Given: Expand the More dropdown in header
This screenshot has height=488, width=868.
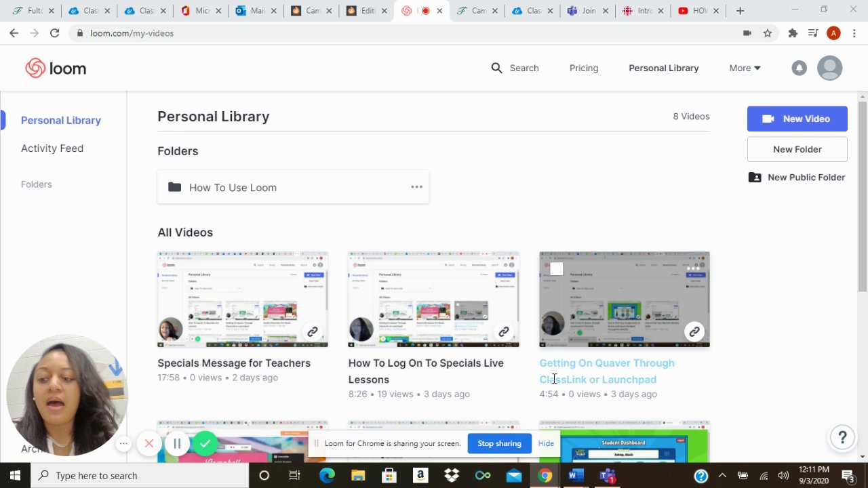Looking at the screenshot, I should [x=745, y=68].
